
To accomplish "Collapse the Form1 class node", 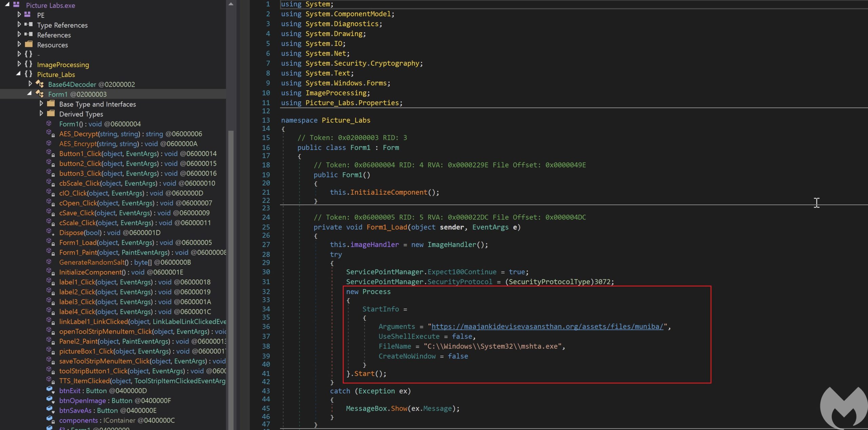I will coord(29,93).
